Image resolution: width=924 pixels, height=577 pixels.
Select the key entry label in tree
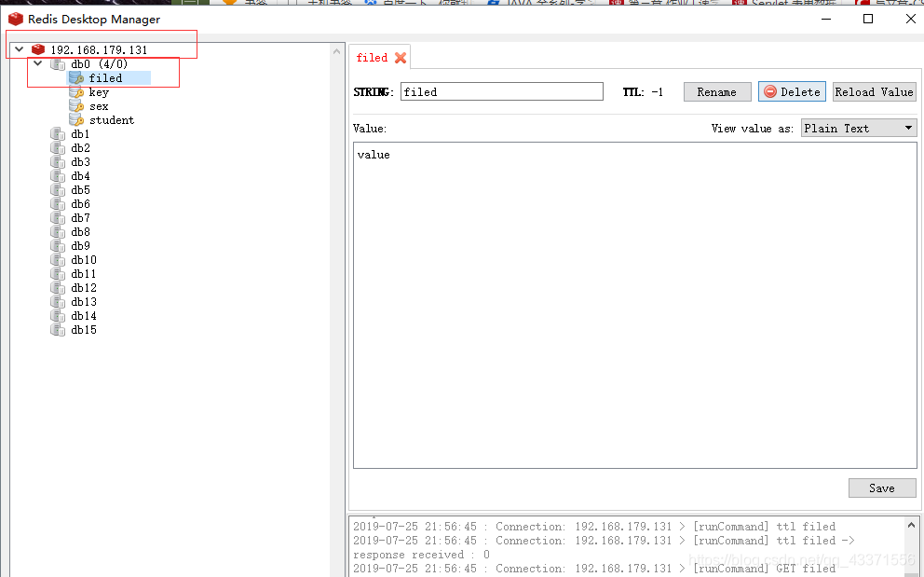[x=99, y=92]
